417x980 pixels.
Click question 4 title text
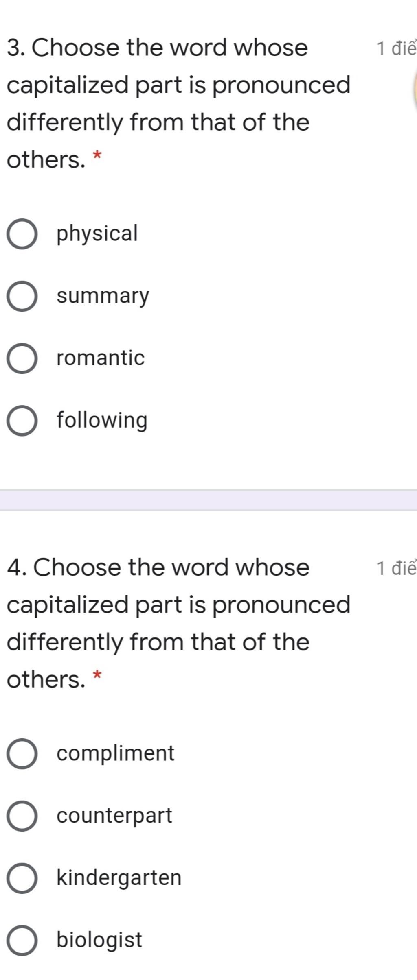coord(179,623)
